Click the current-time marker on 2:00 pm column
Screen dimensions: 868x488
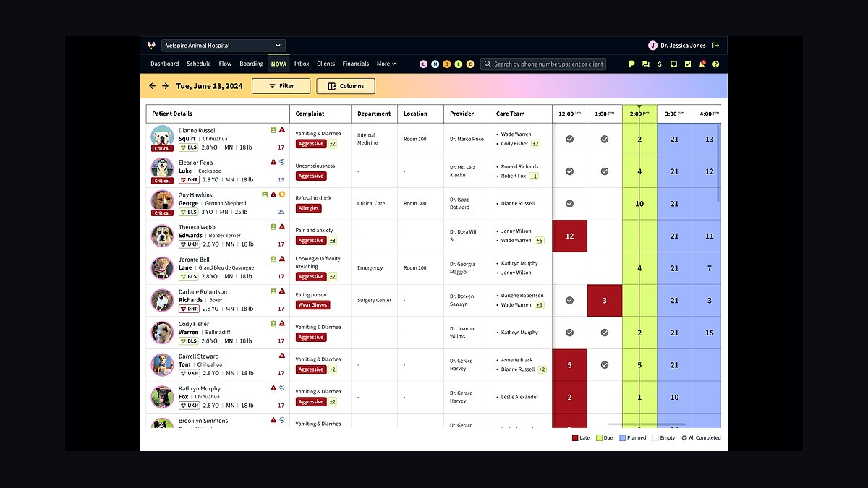tap(639, 107)
